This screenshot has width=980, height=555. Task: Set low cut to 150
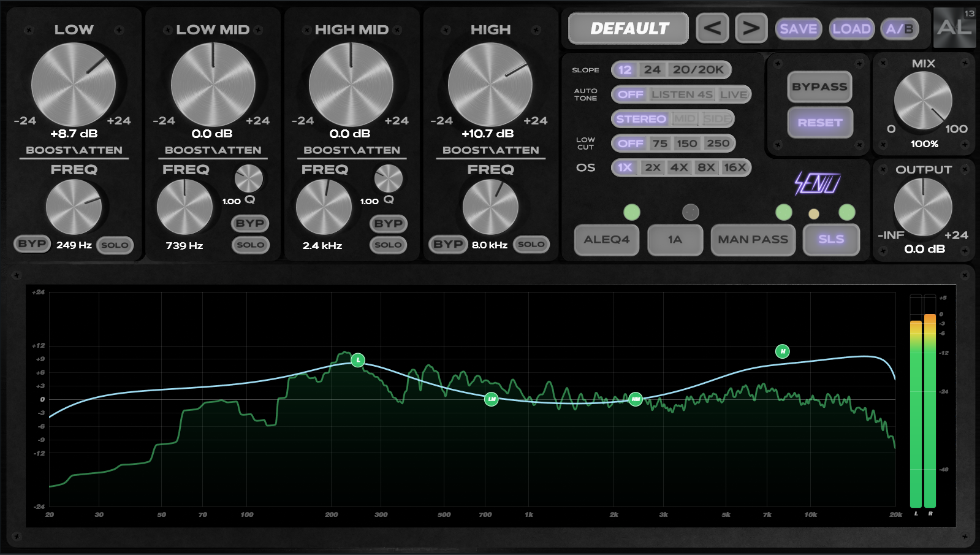(686, 144)
